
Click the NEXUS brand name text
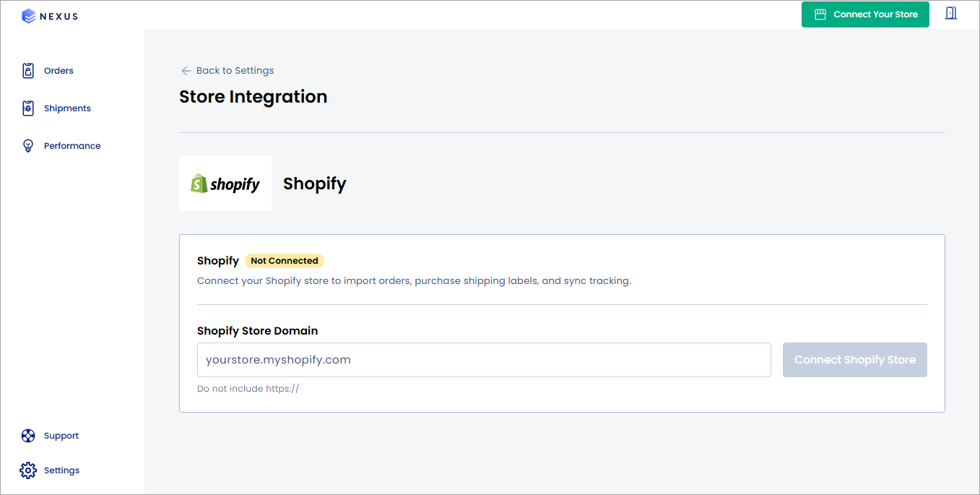[58, 16]
